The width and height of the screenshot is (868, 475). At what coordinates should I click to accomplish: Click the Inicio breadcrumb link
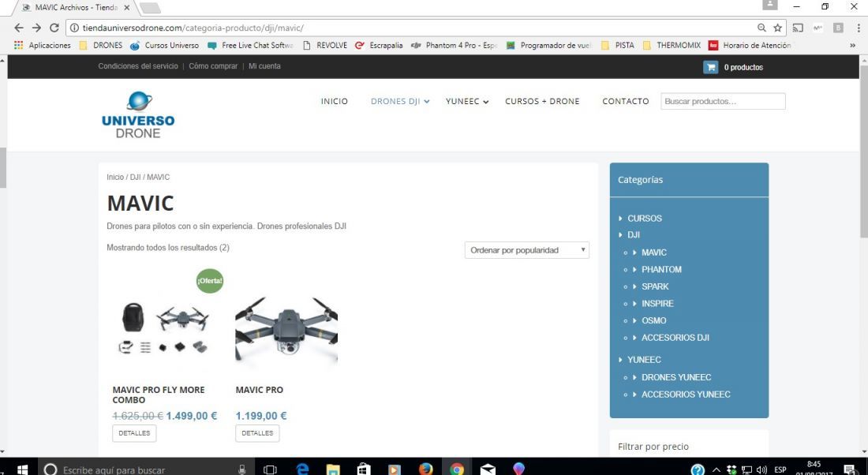coord(115,178)
